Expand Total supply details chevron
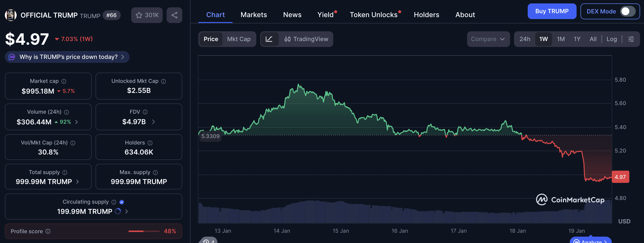The width and height of the screenshot is (644, 243). 78,182
